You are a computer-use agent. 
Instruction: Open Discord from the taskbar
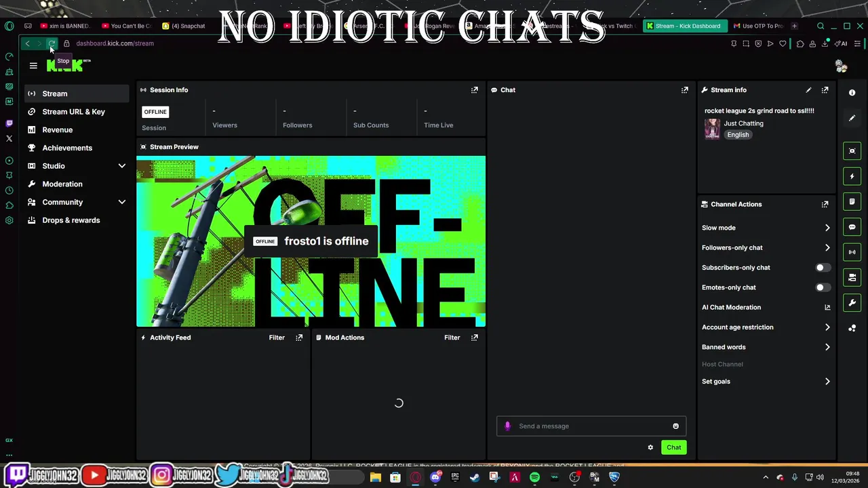435,477
